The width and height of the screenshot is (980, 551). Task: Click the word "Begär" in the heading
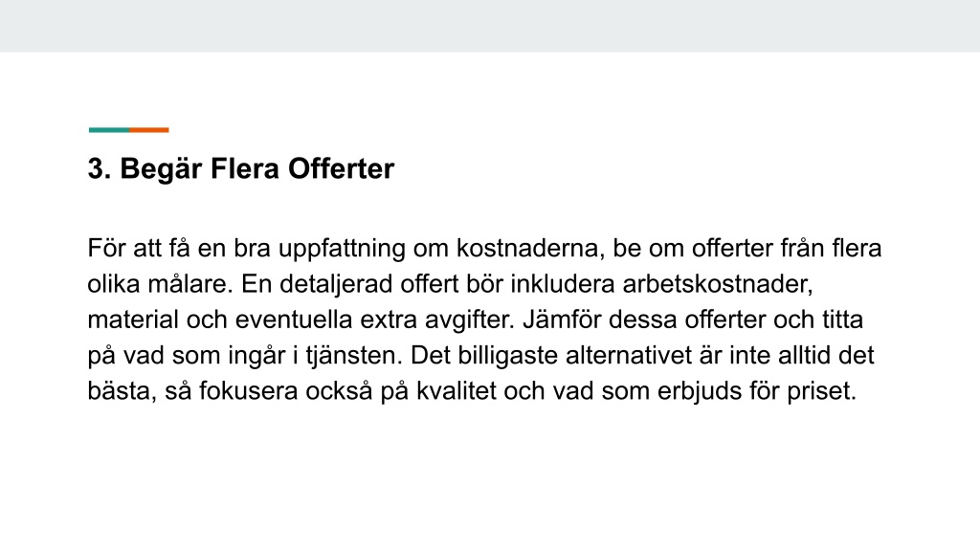click(161, 169)
